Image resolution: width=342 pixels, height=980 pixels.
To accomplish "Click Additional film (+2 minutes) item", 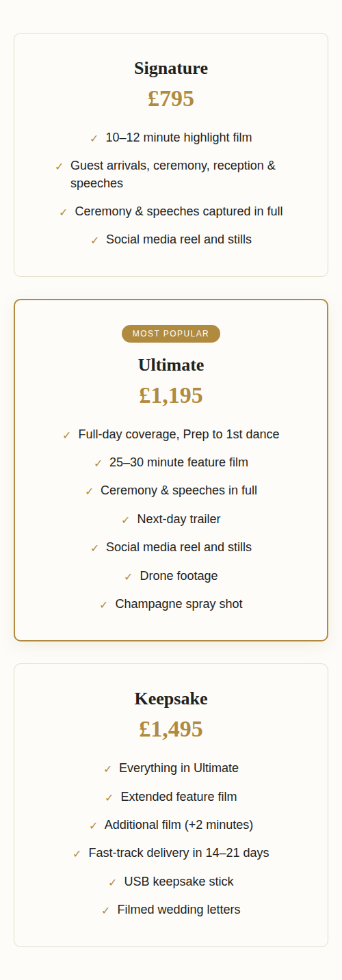I will tap(179, 825).
